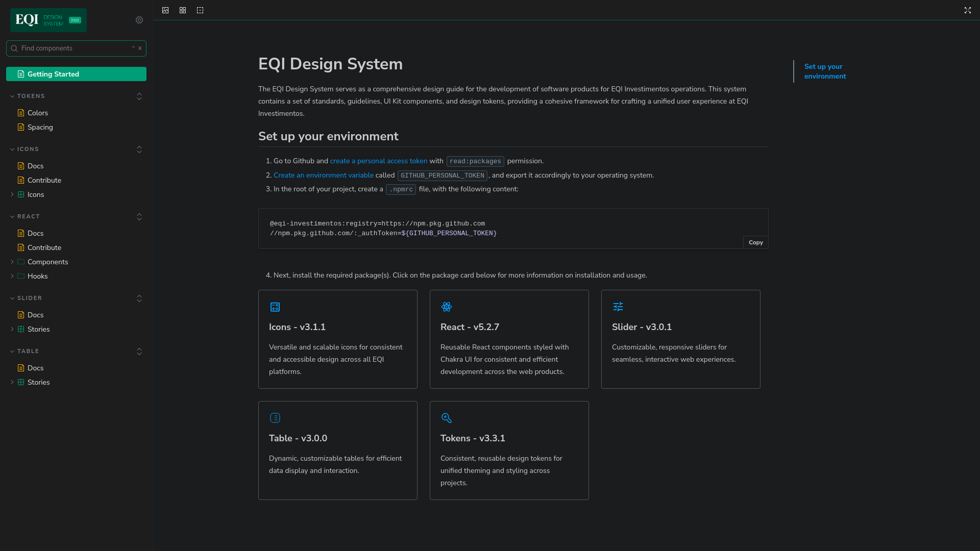
Task: Select Colors under Tokens
Action: pyautogui.click(x=37, y=113)
